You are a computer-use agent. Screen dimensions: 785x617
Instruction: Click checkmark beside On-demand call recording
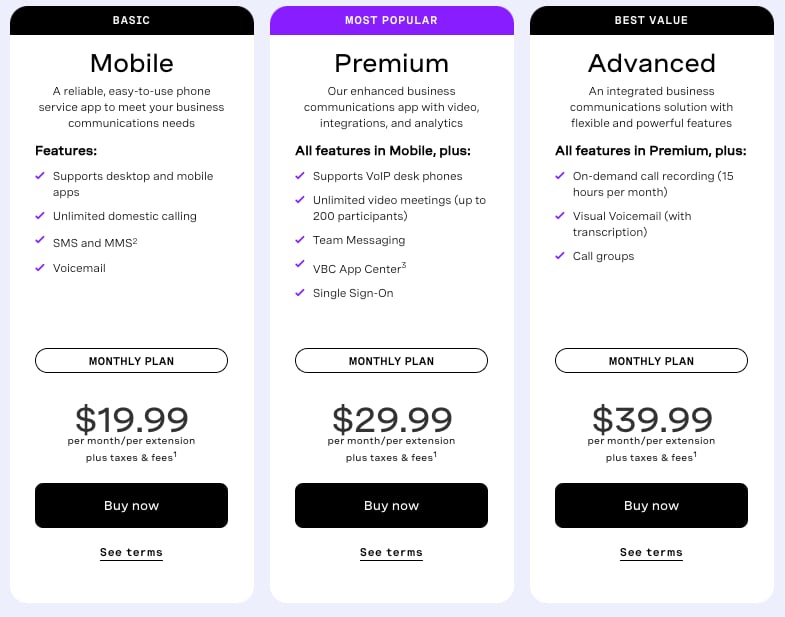[x=560, y=176]
